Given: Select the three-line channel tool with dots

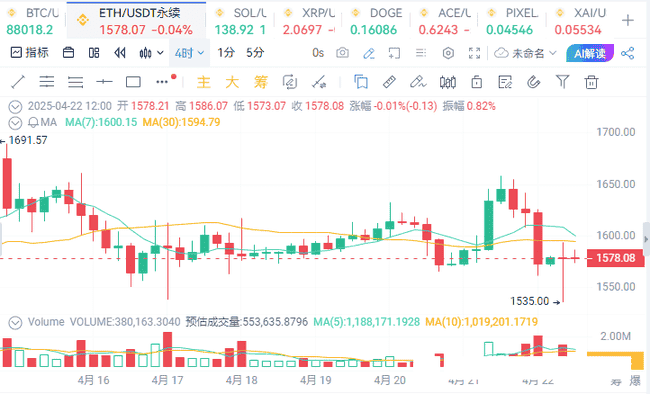Looking at the screenshot, I should tap(47, 82).
